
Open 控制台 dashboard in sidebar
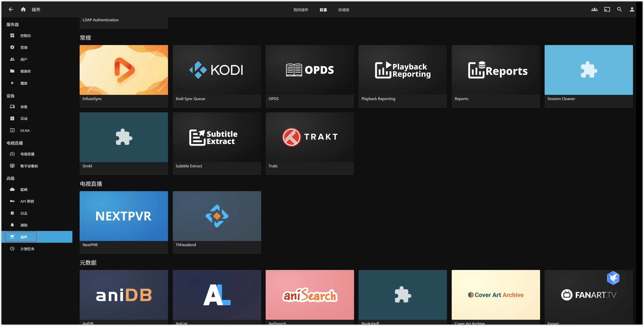(37, 36)
